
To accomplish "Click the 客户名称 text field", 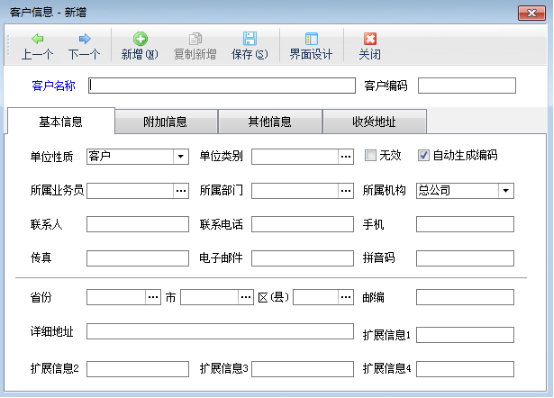I will [222, 86].
